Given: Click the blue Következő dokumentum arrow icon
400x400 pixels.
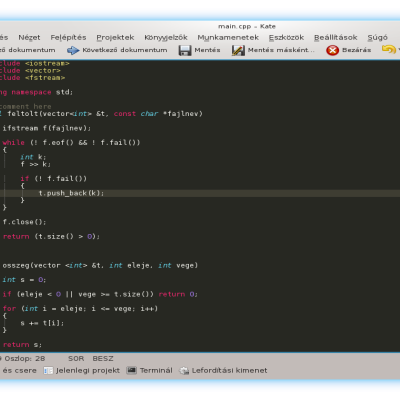Looking at the screenshot, I should (73, 50).
